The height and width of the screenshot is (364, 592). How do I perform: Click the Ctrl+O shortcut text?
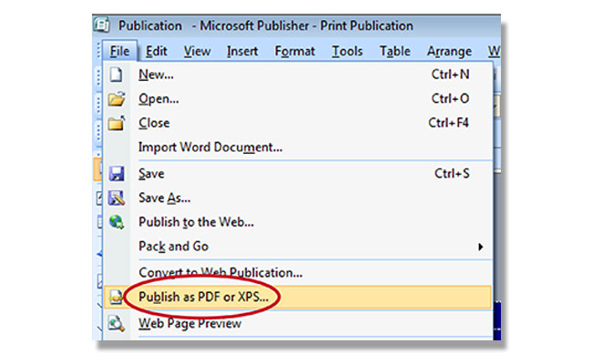(x=451, y=98)
